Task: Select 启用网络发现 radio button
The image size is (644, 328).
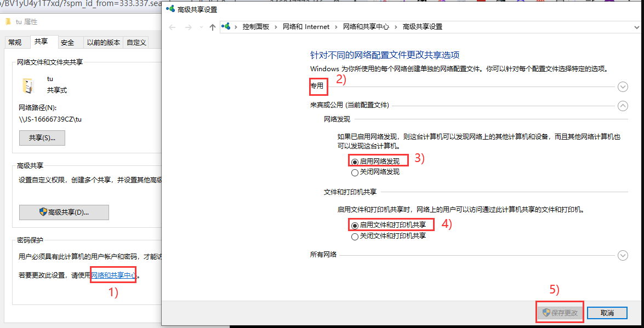Action: click(x=355, y=162)
